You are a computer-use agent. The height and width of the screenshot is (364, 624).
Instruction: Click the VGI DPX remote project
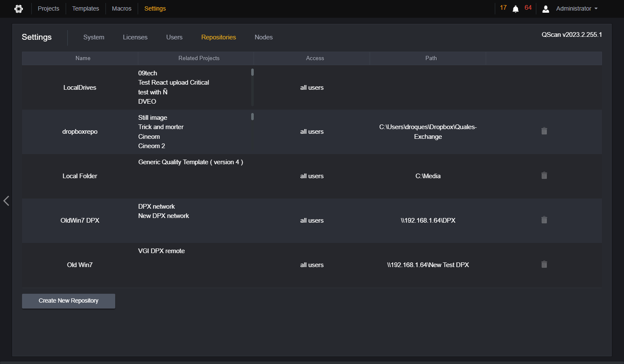tap(161, 251)
